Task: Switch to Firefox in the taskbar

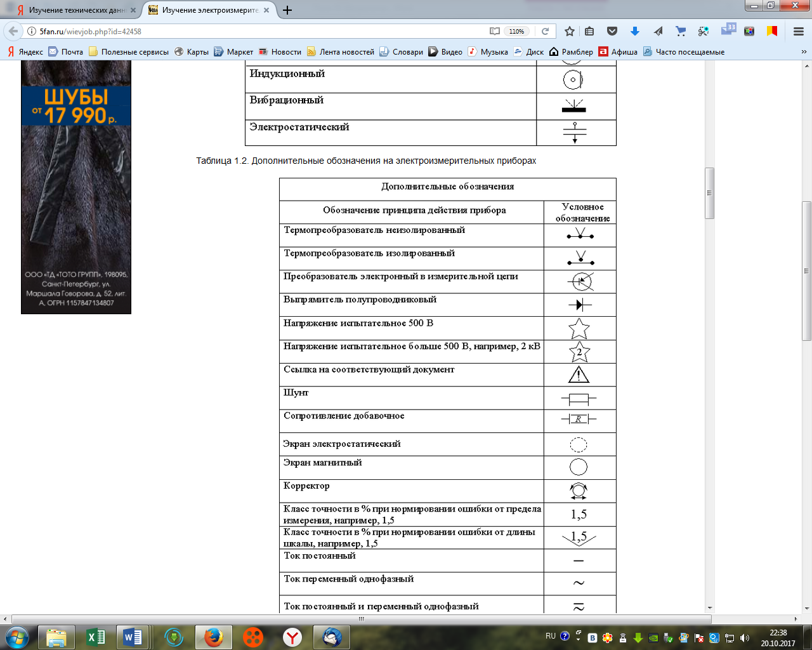Action: (213, 637)
